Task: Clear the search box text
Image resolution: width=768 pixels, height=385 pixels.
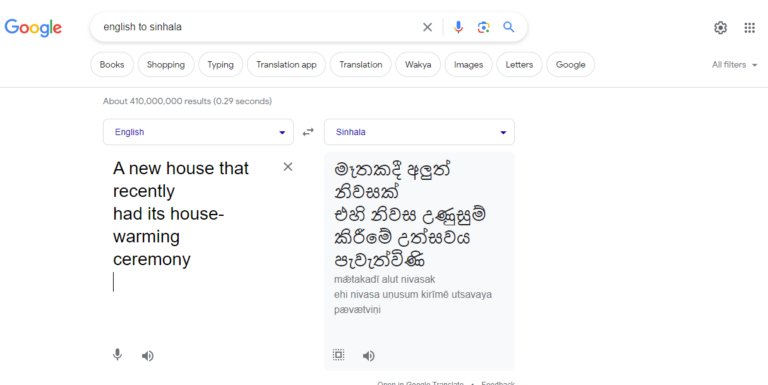Action: pos(428,27)
